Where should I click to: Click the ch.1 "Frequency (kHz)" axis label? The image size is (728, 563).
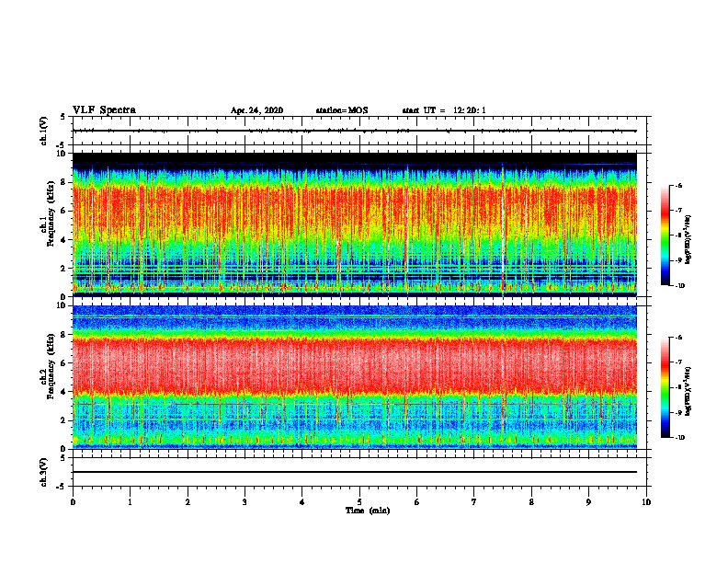point(51,213)
